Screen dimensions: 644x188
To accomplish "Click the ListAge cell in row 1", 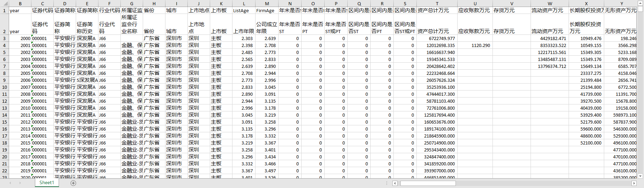I will coord(244,10).
